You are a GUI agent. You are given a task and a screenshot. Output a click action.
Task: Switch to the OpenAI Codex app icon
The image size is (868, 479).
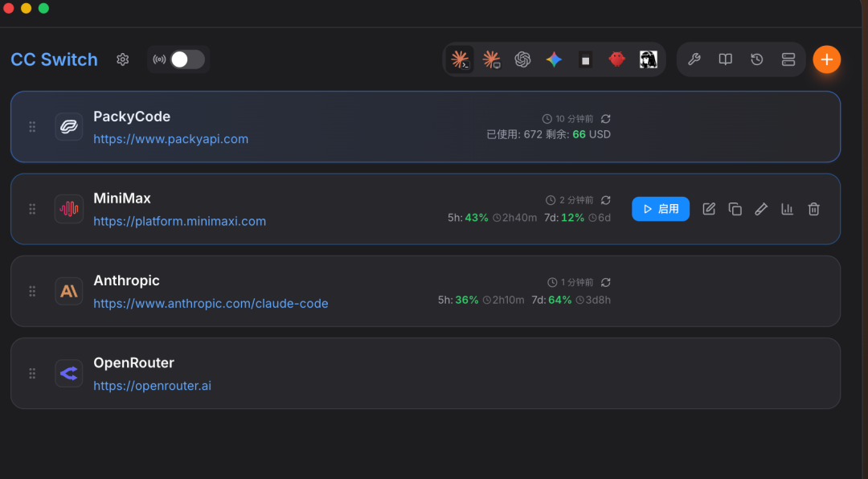click(522, 59)
